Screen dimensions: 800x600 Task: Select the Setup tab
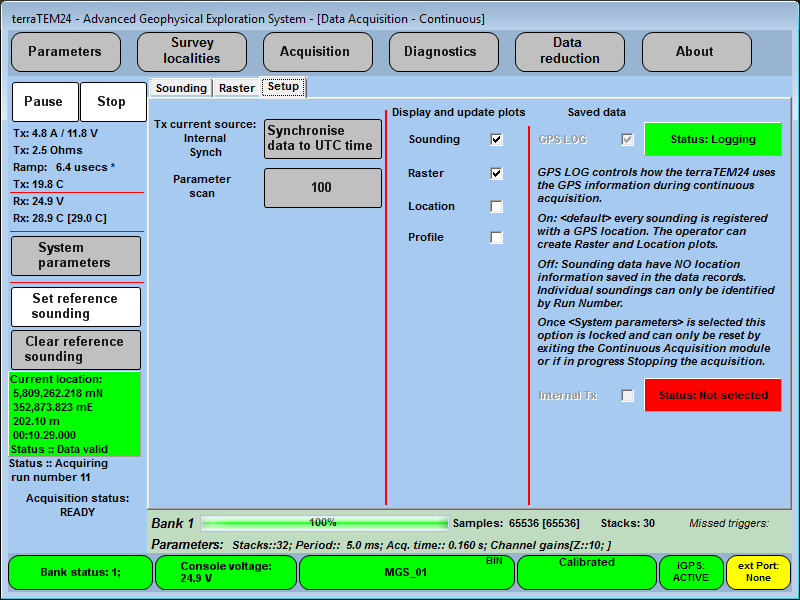(283, 87)
